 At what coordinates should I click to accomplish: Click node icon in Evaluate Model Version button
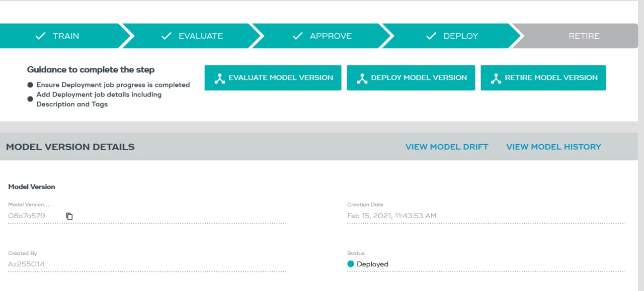pos(219,78)
